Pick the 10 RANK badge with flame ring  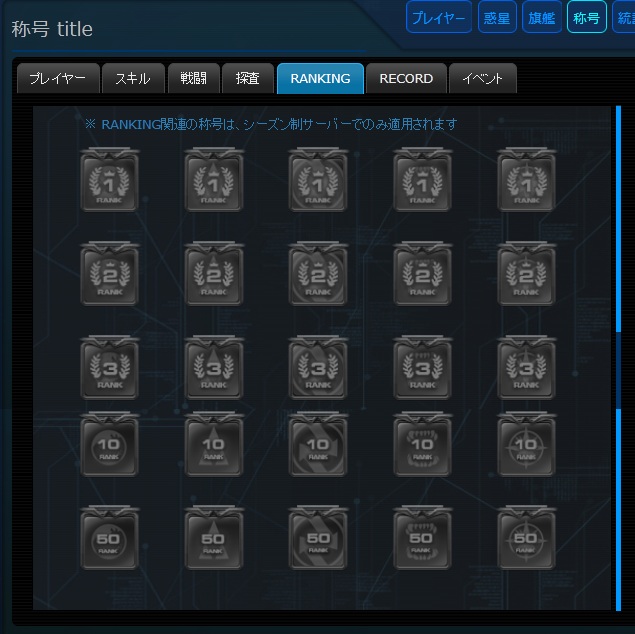109,444
